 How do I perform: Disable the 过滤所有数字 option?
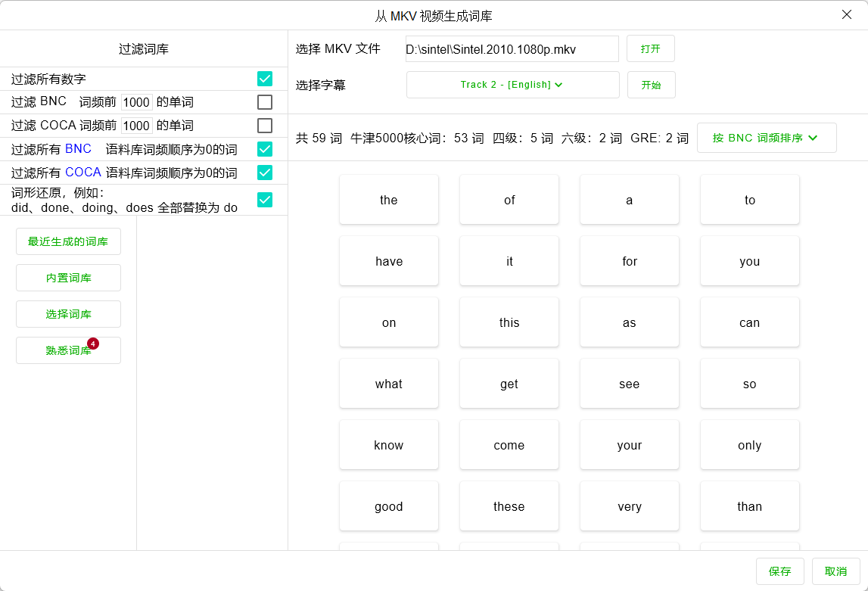point(265,78)
